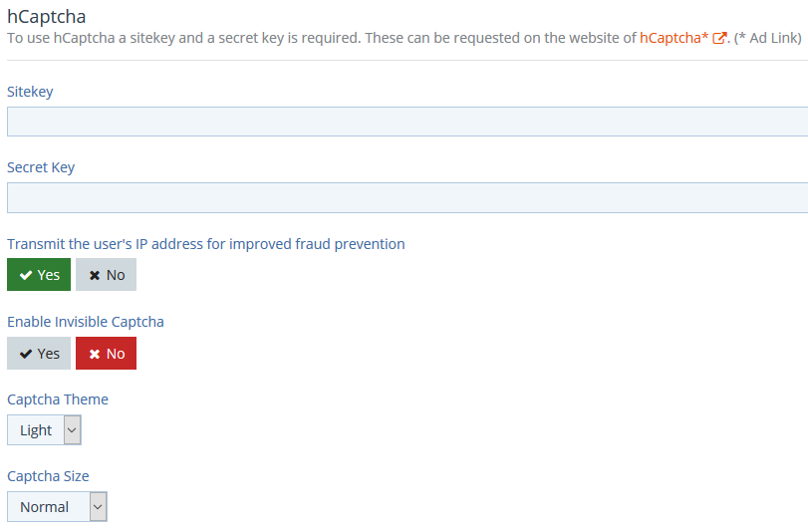Enable transmitting the user's IP address
808x532 pixels.
(39, 275)
